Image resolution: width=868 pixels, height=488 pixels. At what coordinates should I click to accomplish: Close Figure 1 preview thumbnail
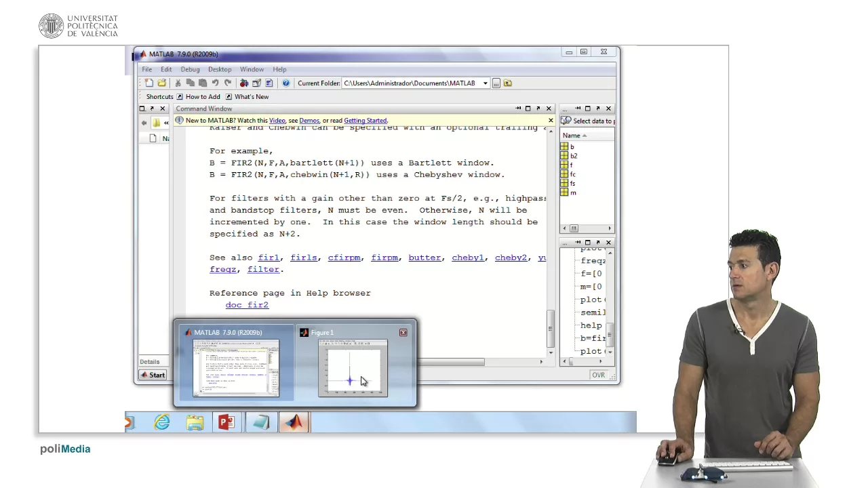(403, 332)
